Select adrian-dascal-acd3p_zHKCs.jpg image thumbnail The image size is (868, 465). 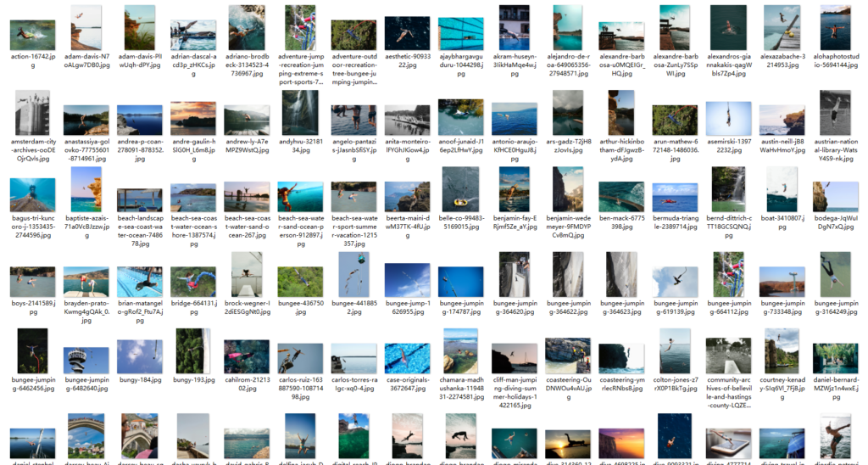click(x=193, y=35)
